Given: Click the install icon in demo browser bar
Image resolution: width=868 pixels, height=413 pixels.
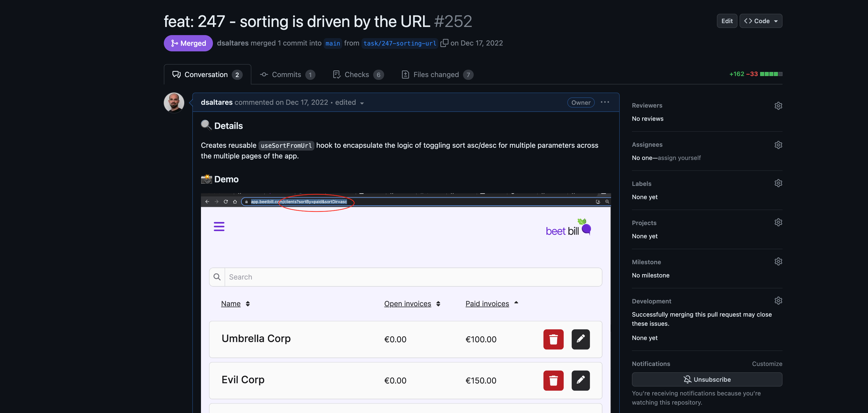Looking at the screenshot, I should click(598, 201).
